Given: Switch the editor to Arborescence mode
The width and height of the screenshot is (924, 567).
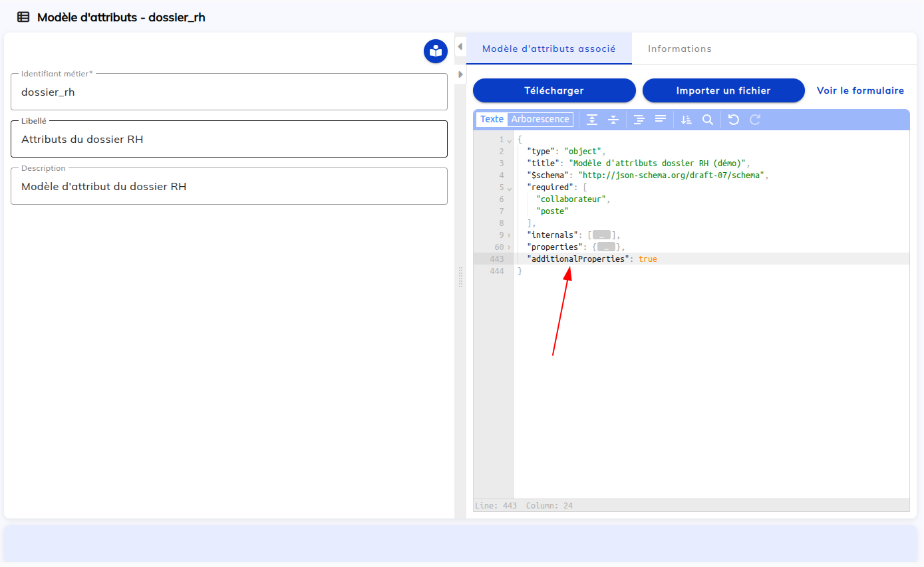Looking at the screenshot, I should click(x=540, y=120).
